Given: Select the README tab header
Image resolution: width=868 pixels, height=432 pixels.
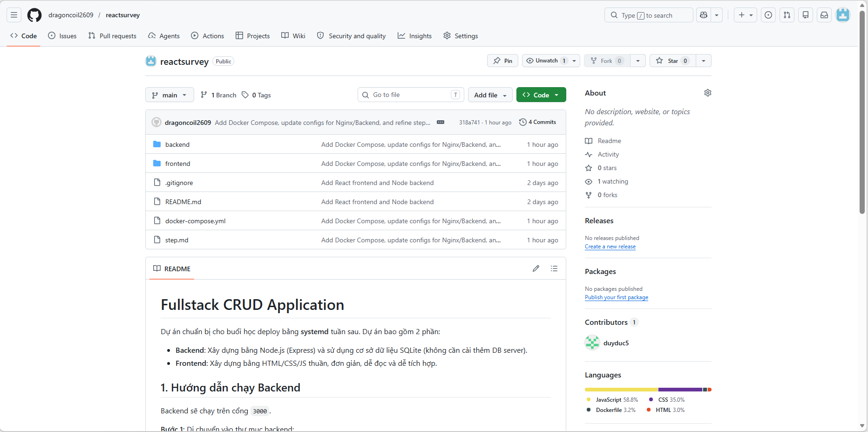Looking at the screenshot, I should coord(172,268).
